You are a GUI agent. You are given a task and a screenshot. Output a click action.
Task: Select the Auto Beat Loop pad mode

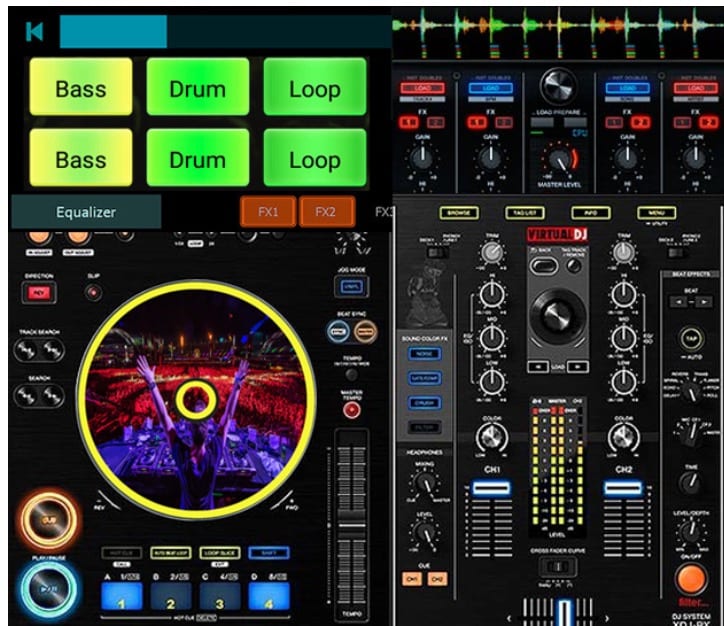point(171,553)
